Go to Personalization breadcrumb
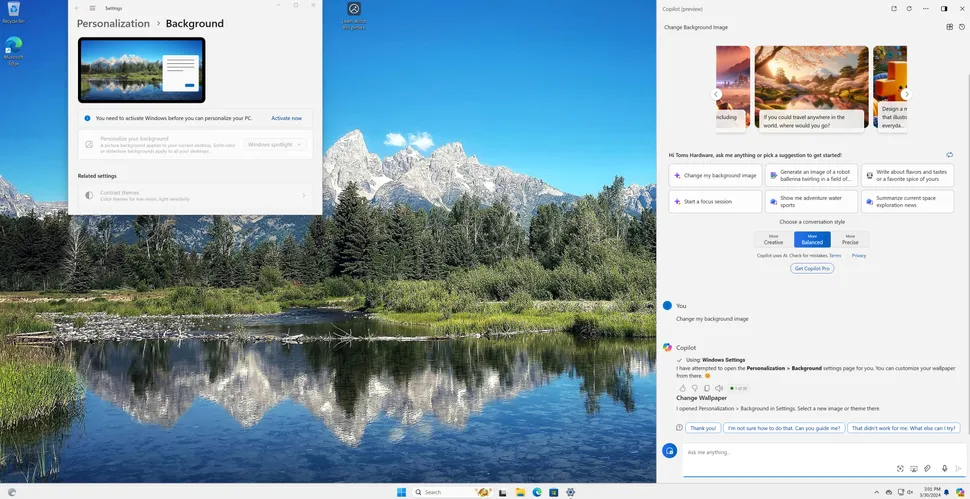Viewport: 970px width, 499px height. [113, 23]
